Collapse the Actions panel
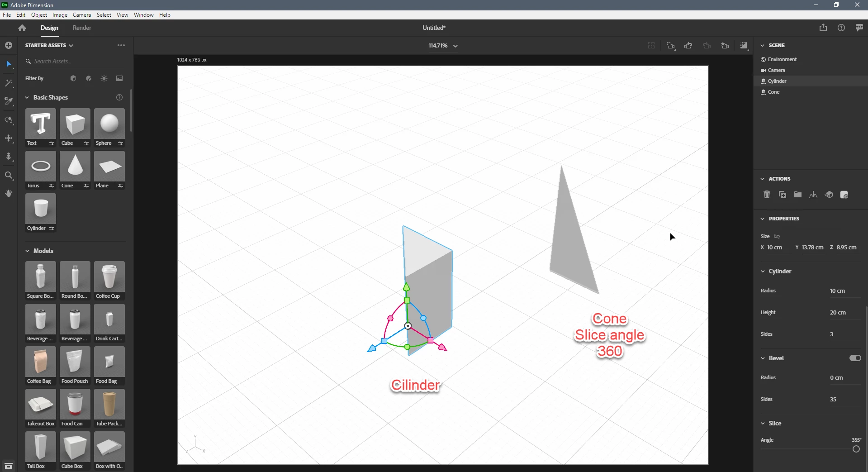Image resolution: width=868 pixels, height=472 pixels. click(x=762, y=179)
